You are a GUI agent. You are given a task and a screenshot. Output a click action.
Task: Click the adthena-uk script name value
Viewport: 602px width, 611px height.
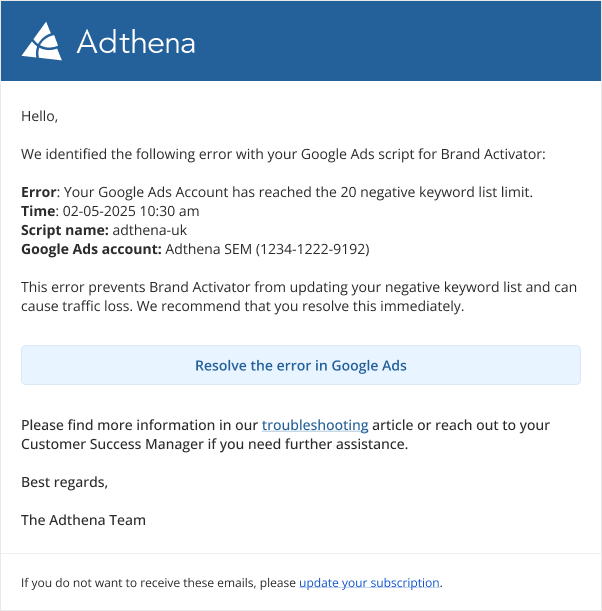pos(149,230)
